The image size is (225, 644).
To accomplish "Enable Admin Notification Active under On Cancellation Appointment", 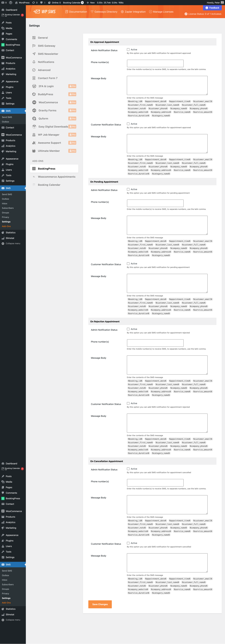I will click(x=128, y=469).
